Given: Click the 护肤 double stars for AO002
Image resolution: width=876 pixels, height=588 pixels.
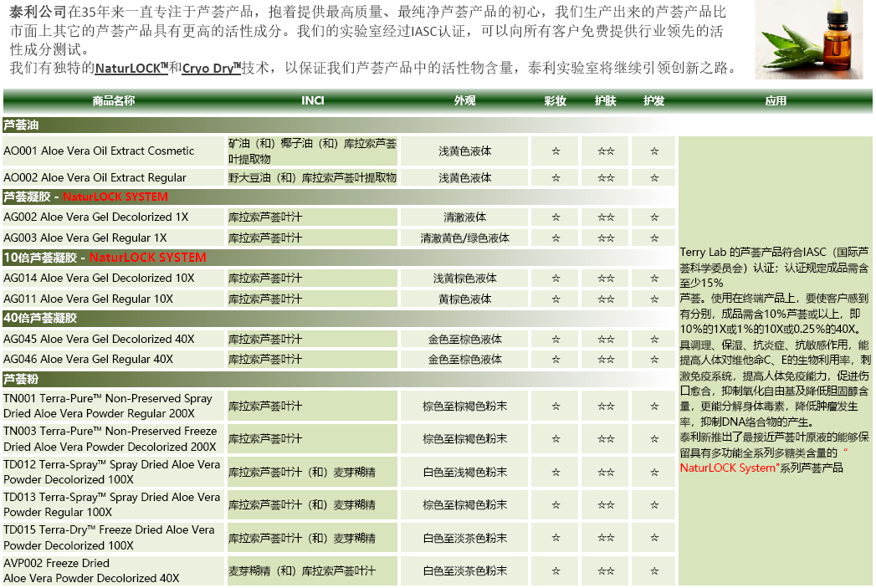Looking at the screenshot, I should point(606,178).
